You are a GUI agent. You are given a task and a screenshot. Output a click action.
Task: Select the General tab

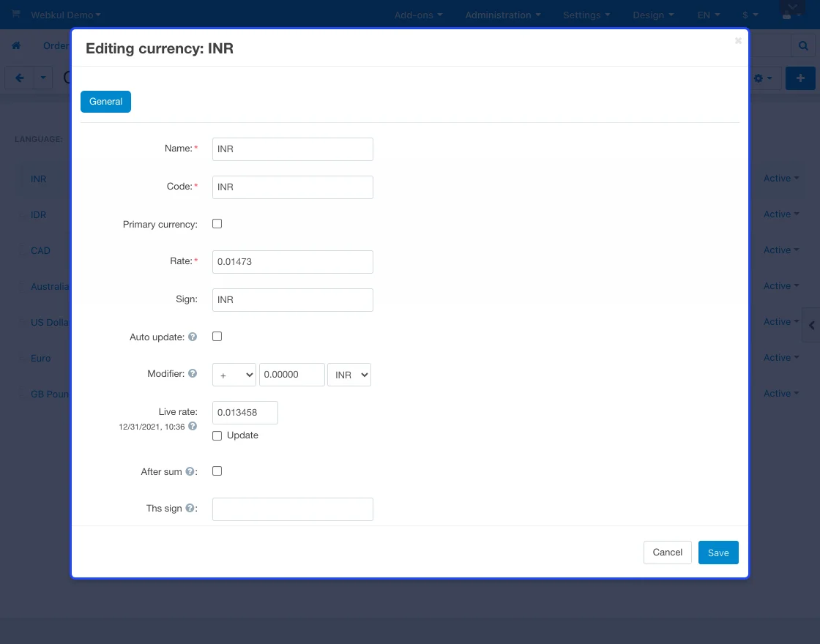105,102
